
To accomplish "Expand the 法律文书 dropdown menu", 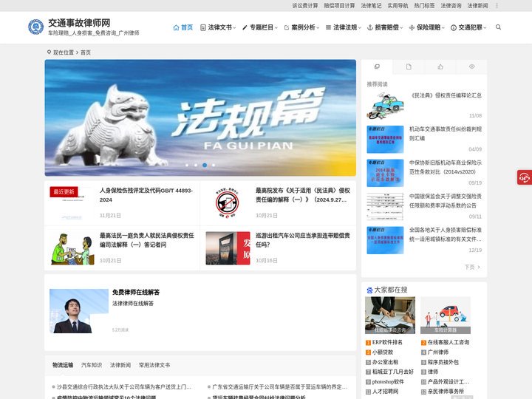I will 218,27.
